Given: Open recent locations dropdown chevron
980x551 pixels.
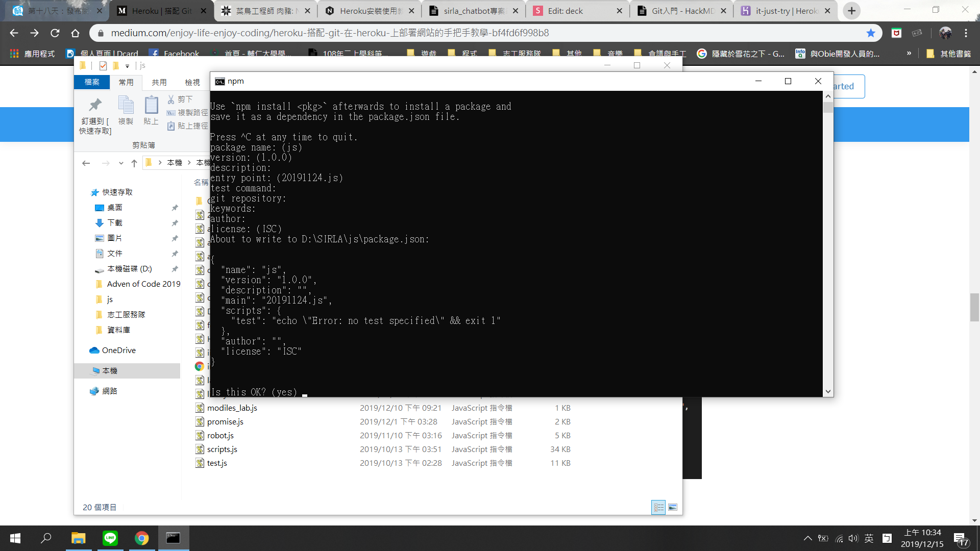Looking at the screenshot, I should [121, 163].
